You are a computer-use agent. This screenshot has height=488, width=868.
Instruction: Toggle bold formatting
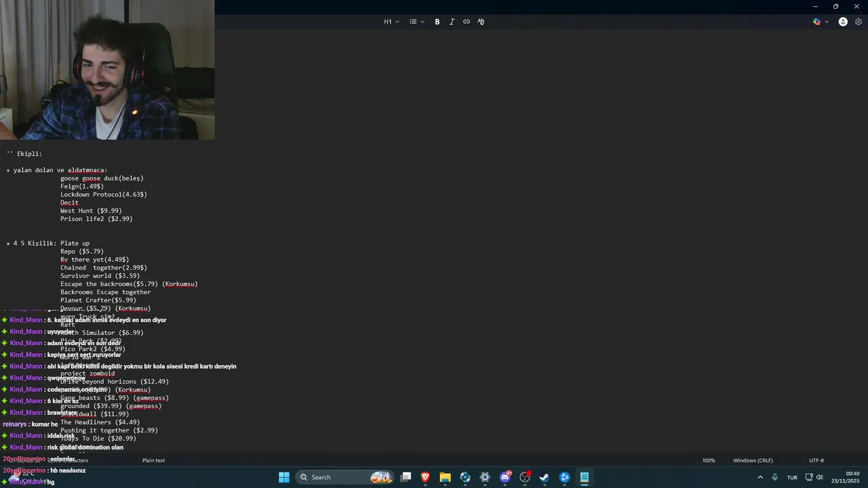[437, 22]
